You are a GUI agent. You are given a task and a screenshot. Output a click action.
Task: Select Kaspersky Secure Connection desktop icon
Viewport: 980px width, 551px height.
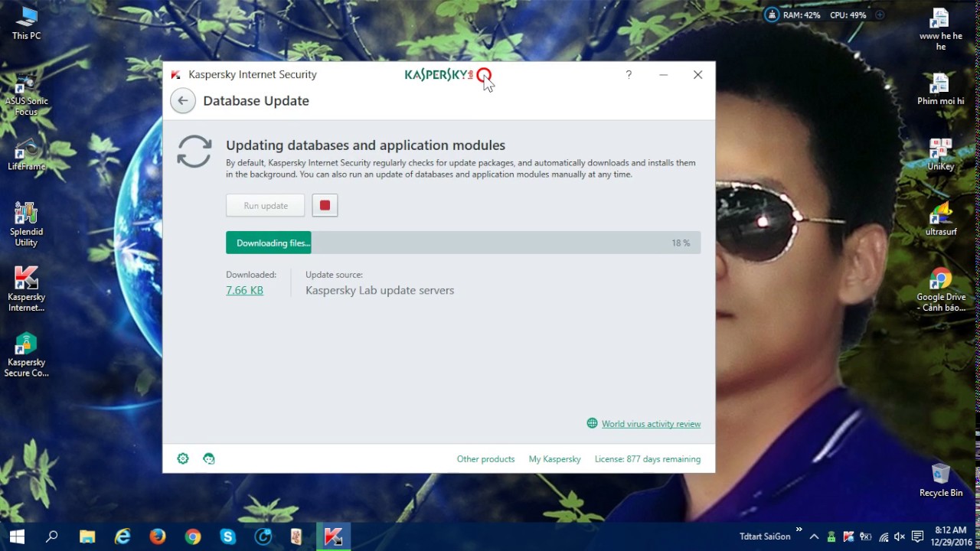(26, 354)
